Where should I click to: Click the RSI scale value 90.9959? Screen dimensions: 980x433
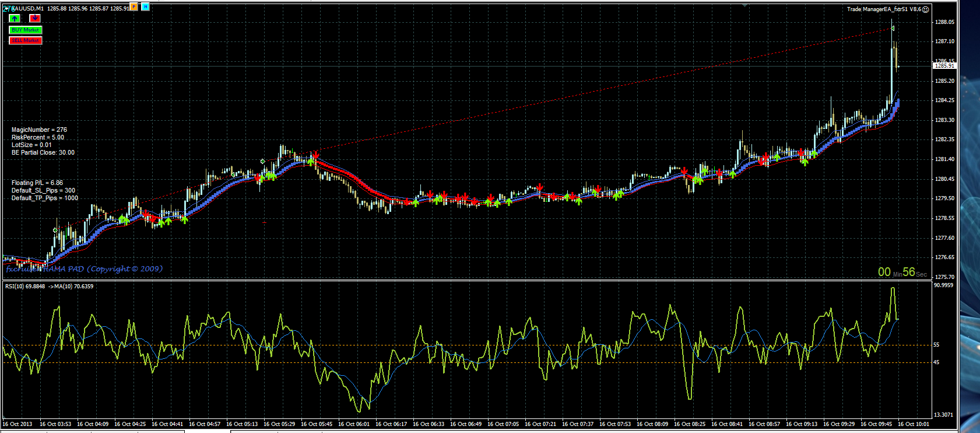tap(944, 285)
